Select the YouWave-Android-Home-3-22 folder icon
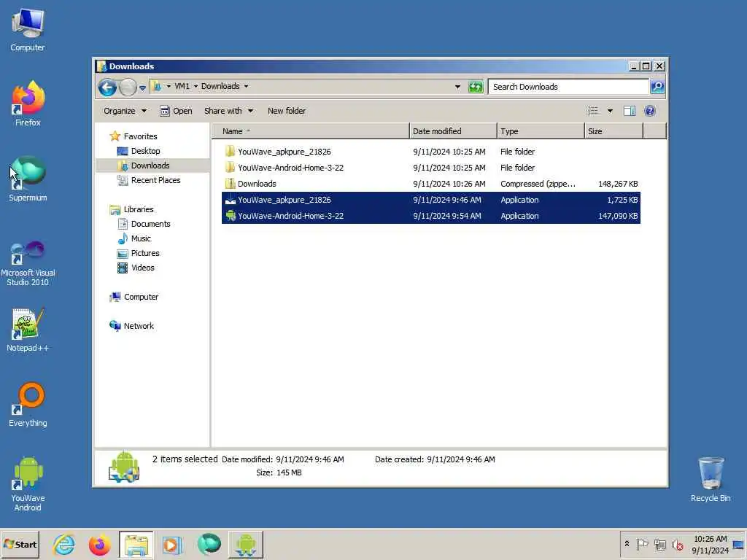The image size is (747, 560). (x=230, y=168)
